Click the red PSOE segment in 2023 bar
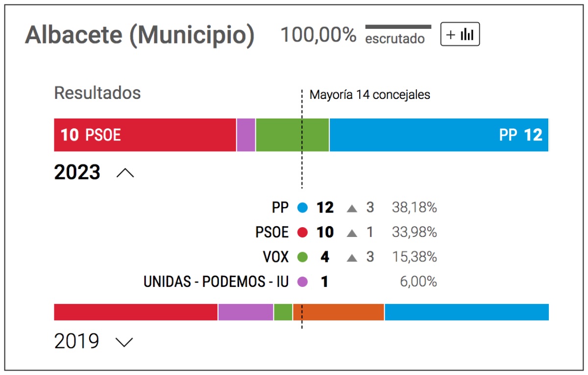 coord(145,135)
